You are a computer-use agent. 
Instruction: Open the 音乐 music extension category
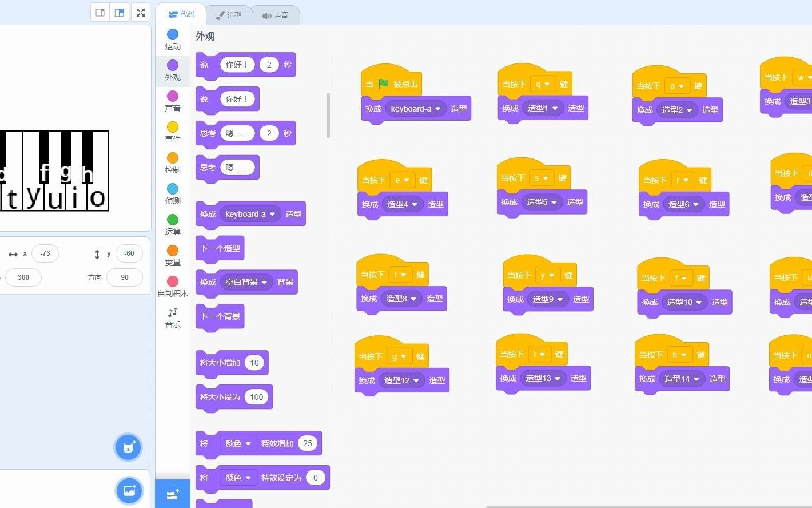[173, 318]
